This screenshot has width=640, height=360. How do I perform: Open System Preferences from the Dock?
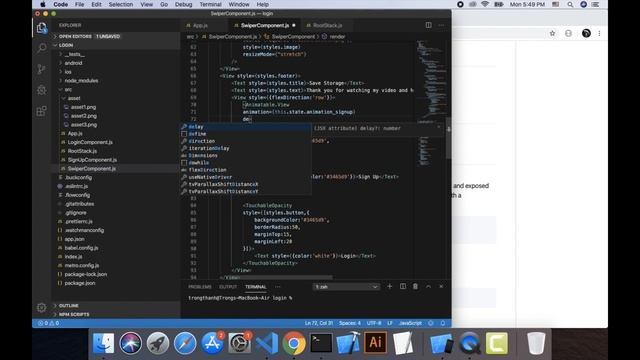[240, 343]
